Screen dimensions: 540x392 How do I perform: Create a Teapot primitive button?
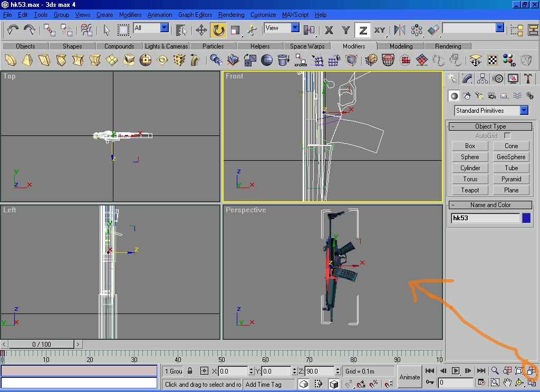[x=470, y=190]
